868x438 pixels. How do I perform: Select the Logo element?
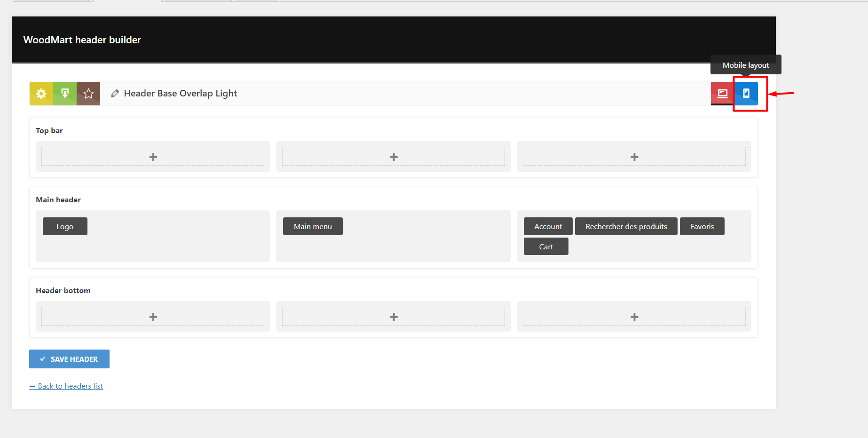65,226
